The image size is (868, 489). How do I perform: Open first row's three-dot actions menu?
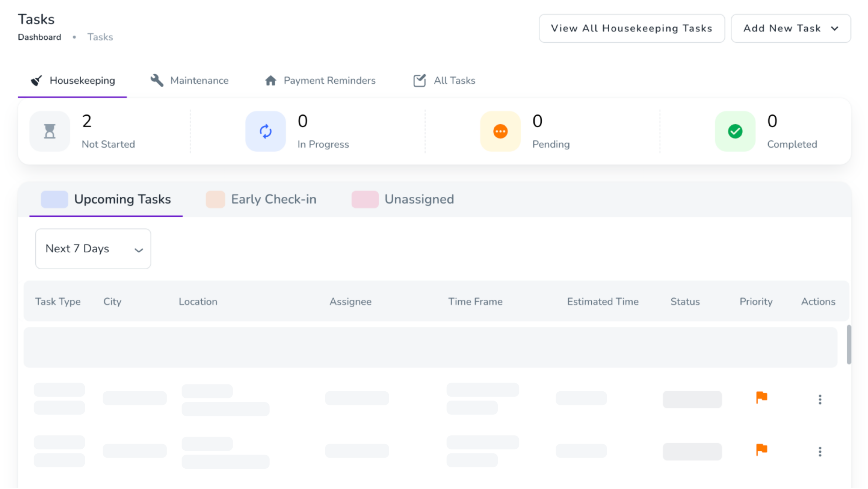[x=820, y=399]
